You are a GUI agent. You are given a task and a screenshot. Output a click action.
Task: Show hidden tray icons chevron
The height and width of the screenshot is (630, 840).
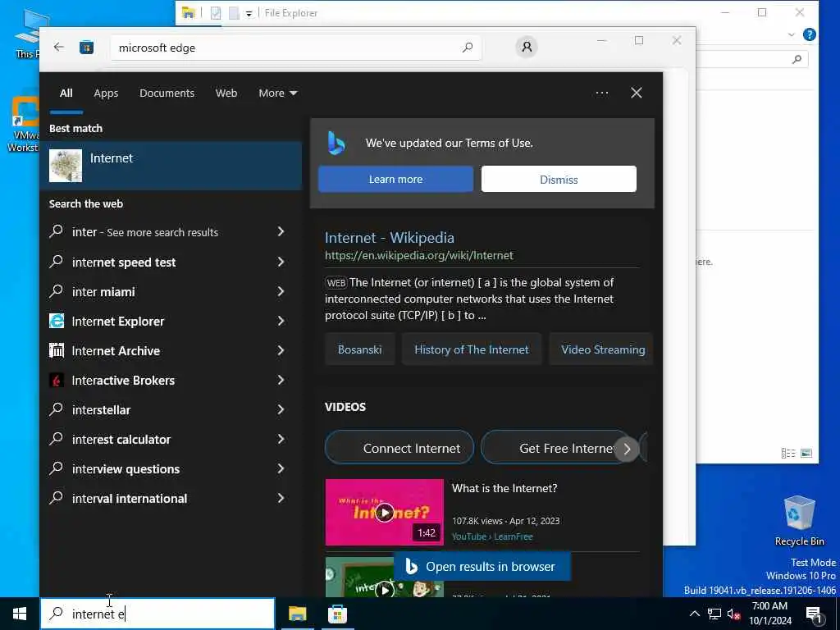tap(694, 614)
